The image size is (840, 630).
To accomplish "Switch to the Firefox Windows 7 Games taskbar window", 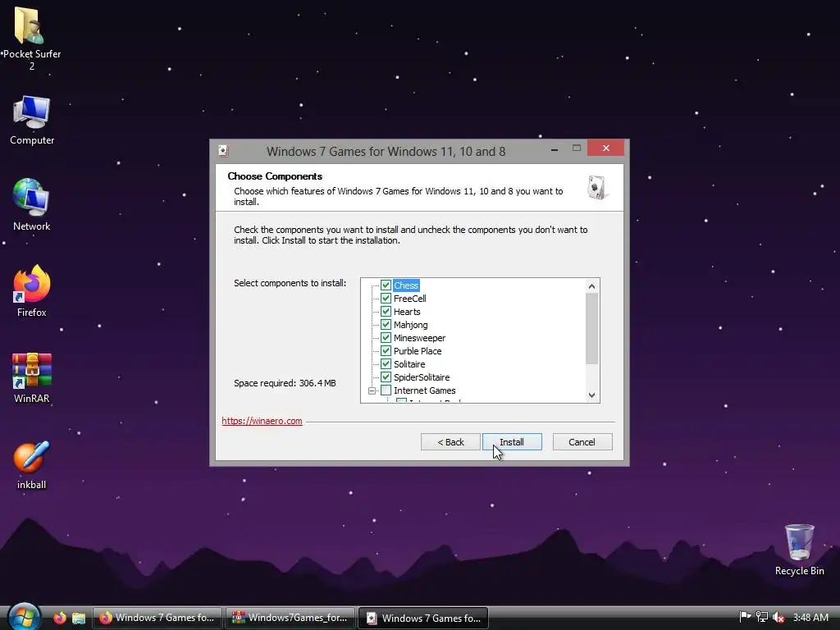I will tap(157, 618).
